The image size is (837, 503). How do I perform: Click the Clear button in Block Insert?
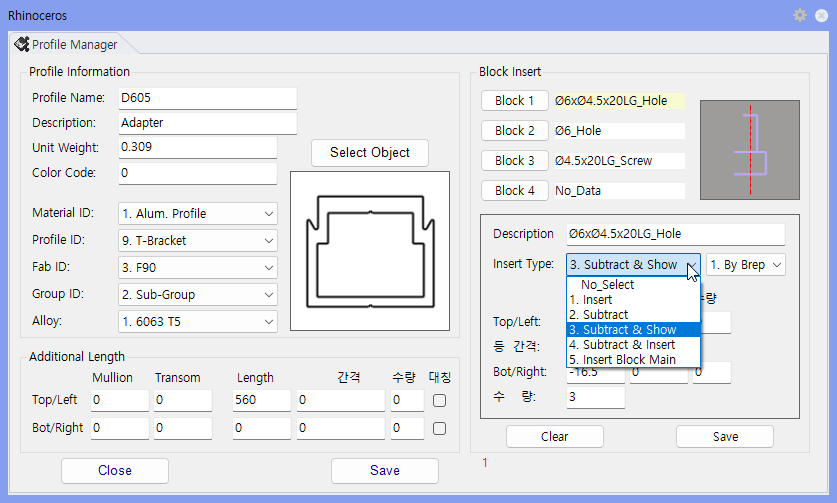point(555,436)
